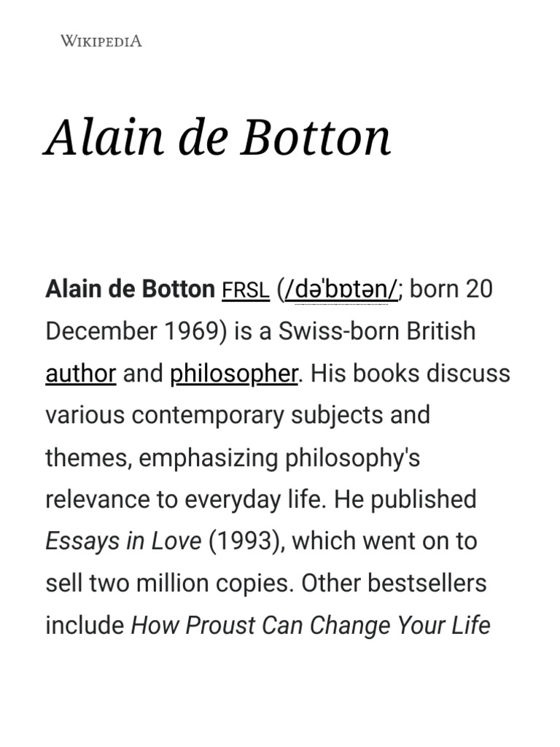Open the 'author' hyperlink
The width and height of the screenshot is (560, 747).
click(80, 373)
